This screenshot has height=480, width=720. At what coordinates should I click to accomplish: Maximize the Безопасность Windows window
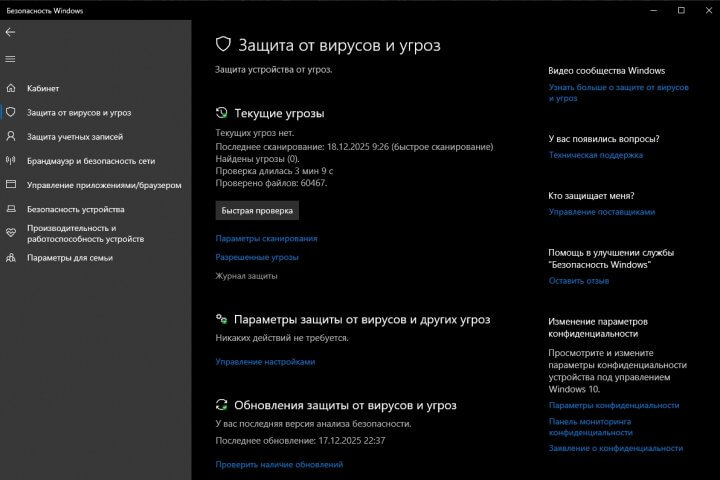pos(681,11)
